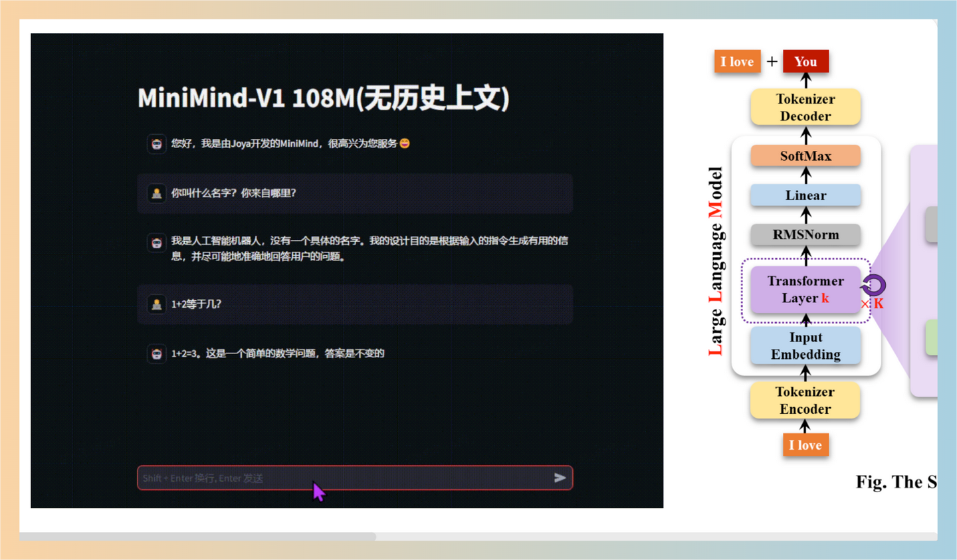Click the SoftMax block in diagram

tap(805, 155)
